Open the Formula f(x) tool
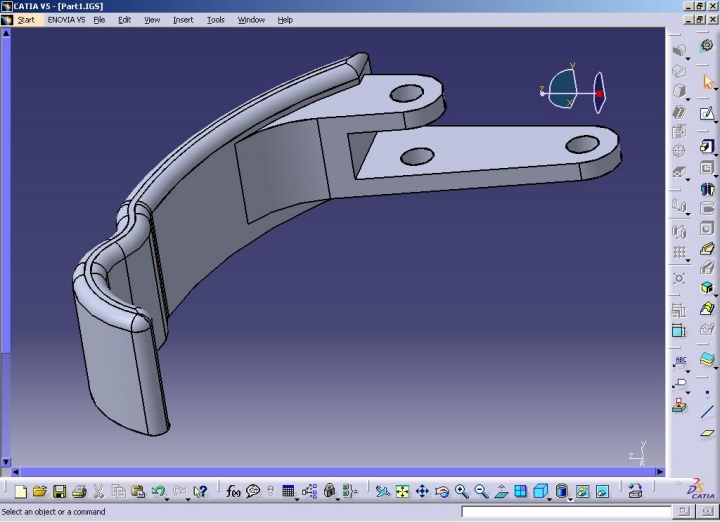The image size is (720, 523). pos(233,491)
